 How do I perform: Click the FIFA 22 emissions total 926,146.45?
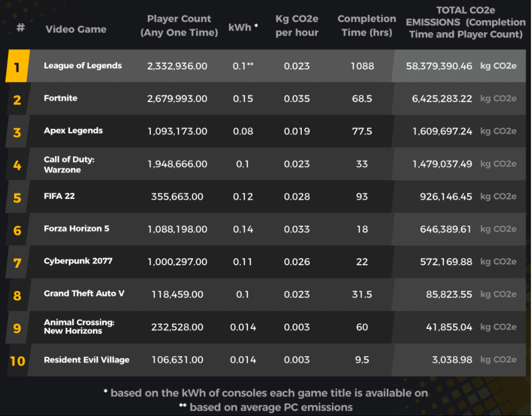coord(446,197)
